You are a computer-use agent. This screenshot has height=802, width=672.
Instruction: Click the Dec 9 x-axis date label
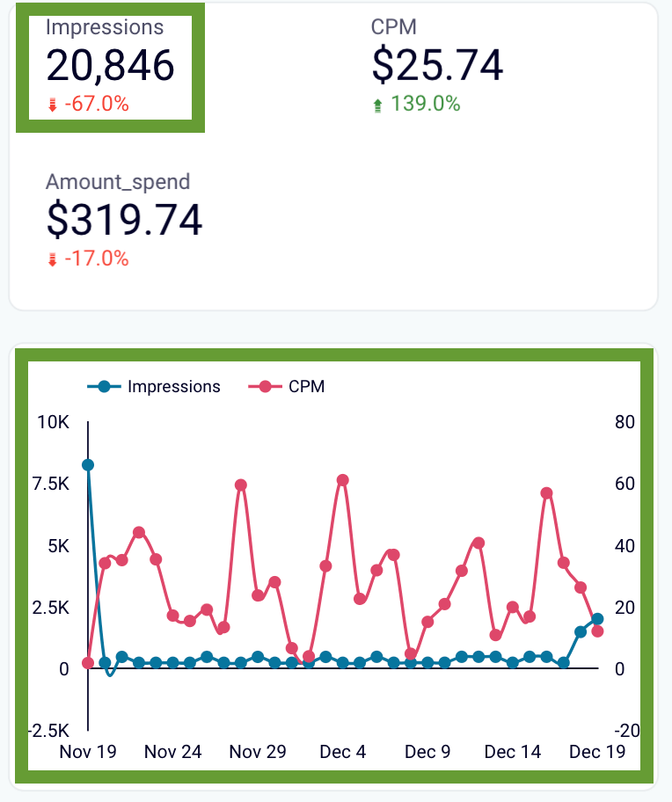point(427,752)
